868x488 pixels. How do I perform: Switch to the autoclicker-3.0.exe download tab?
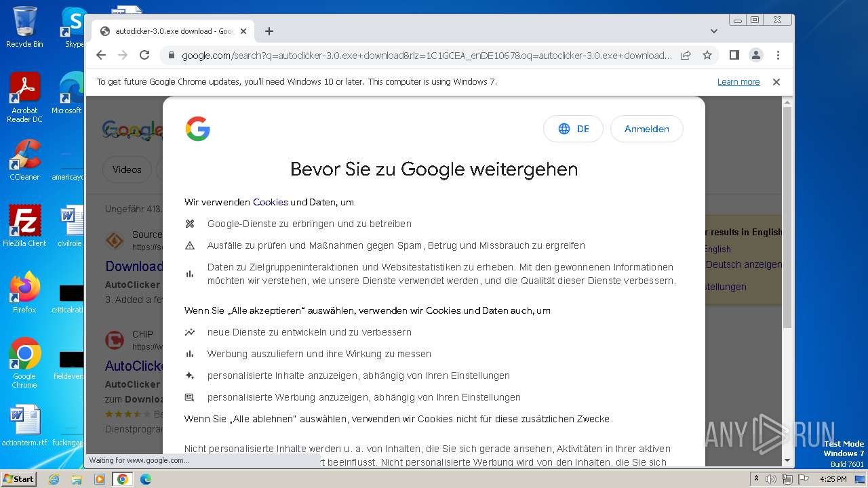[x=174, y=31]
